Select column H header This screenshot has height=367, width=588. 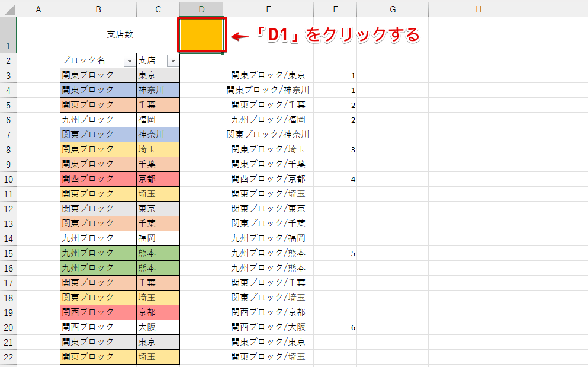(478, 9)
